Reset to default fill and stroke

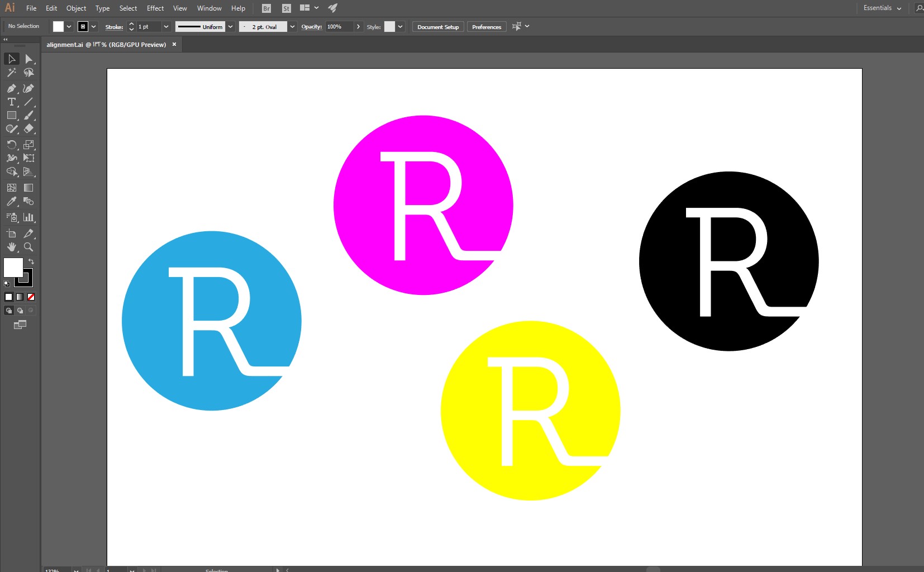point(7,284)
